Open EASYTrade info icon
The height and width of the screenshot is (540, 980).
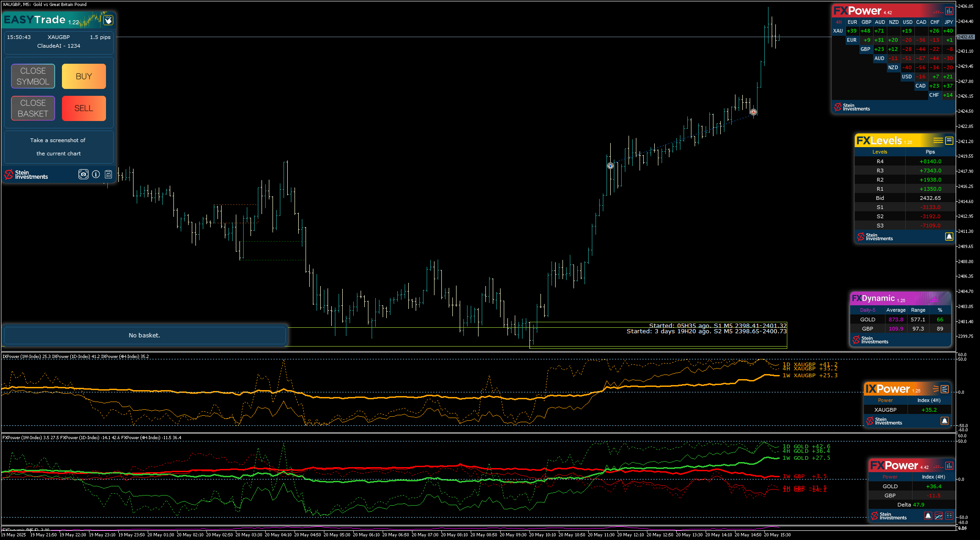point(96,174)
